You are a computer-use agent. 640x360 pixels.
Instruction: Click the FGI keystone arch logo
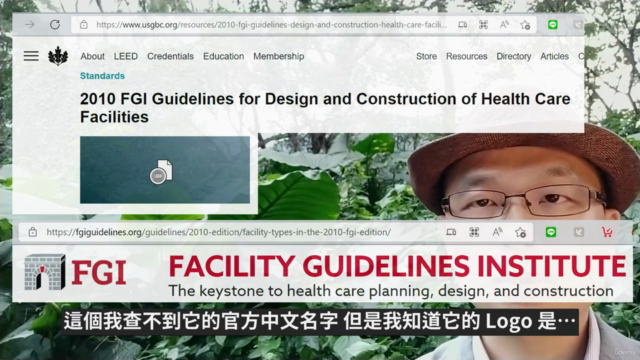pyautogui.click(x=45, y=272)
